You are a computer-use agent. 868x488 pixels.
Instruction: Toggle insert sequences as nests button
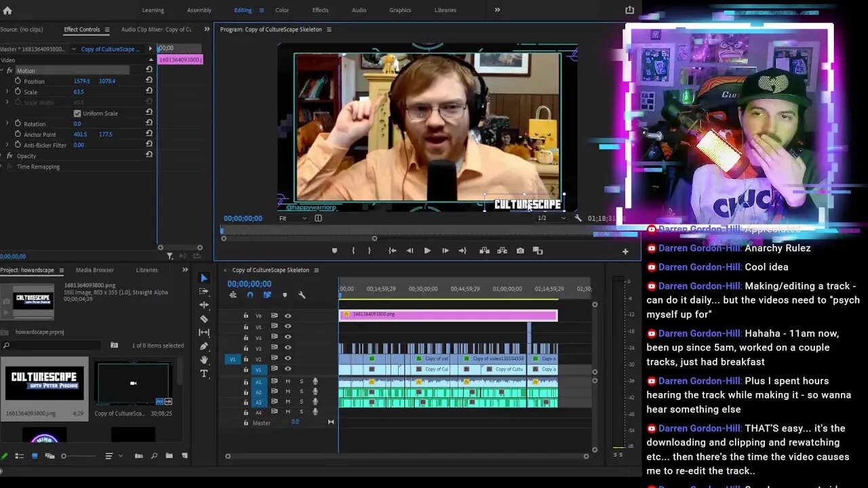coord(233,295)
